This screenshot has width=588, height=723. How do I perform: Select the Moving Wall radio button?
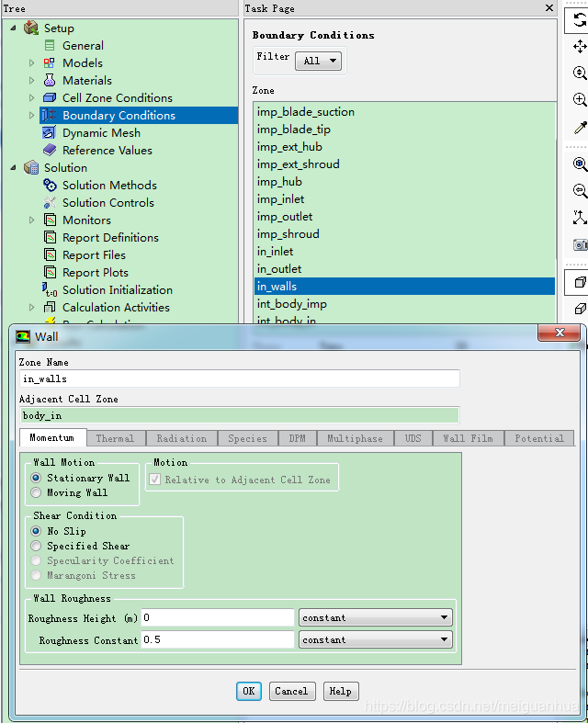[37, 492]
